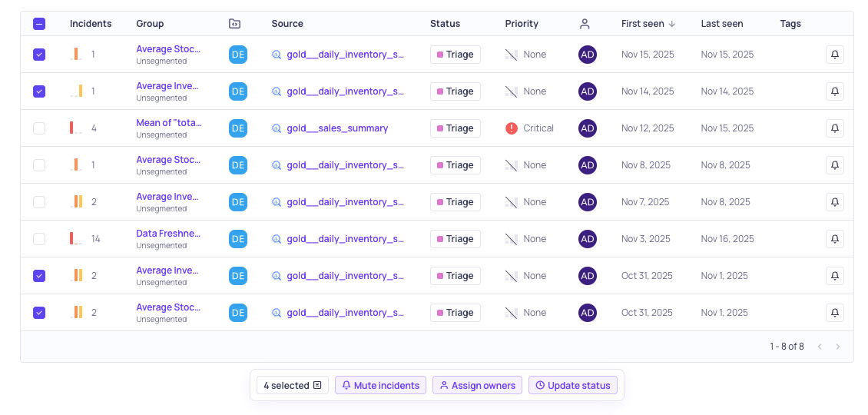Check the Mean of "tota row checkbox

pos(39,128)
